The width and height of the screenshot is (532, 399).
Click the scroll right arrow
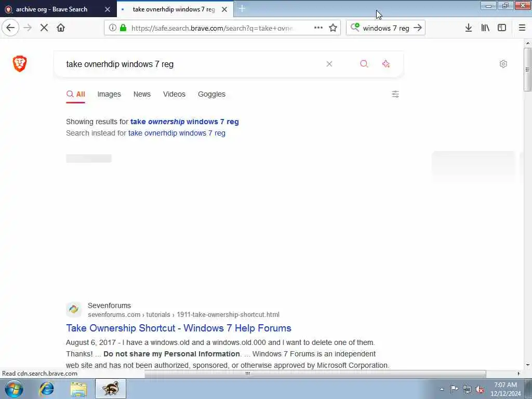coord(518,374)
